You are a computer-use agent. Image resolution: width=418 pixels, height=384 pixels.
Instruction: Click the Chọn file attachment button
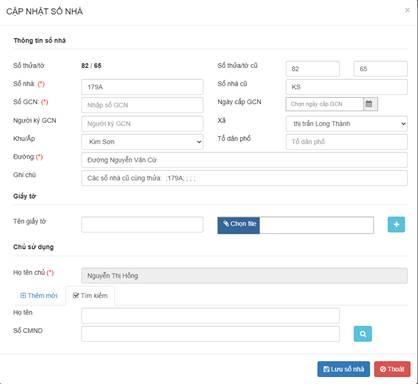coord(239,225)
